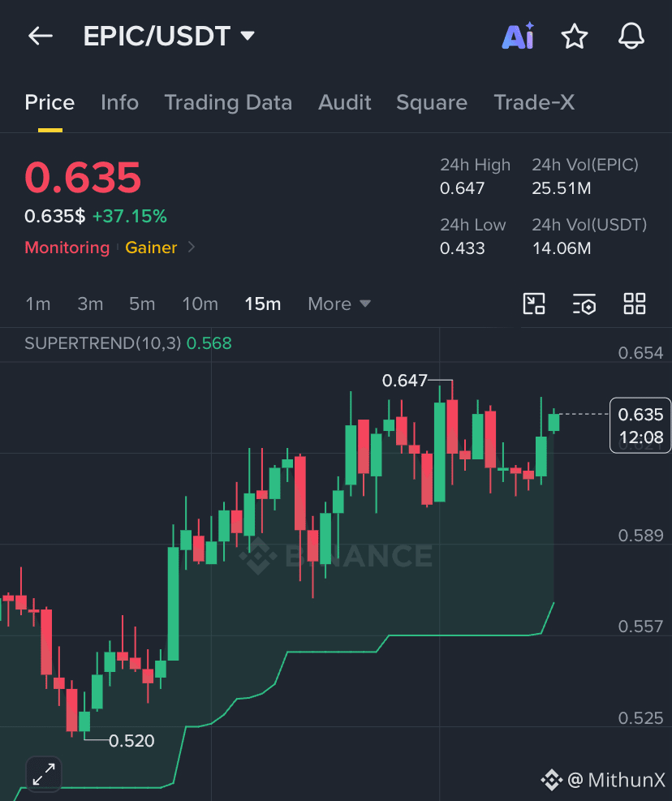This screenshot has height=801, width=672.
Task: Expand the More intervals dropdown
Action: (338, 304)
